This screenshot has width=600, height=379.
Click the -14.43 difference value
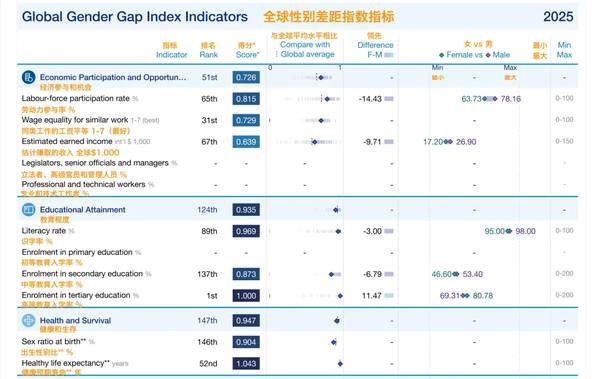[x=370, y=99]
